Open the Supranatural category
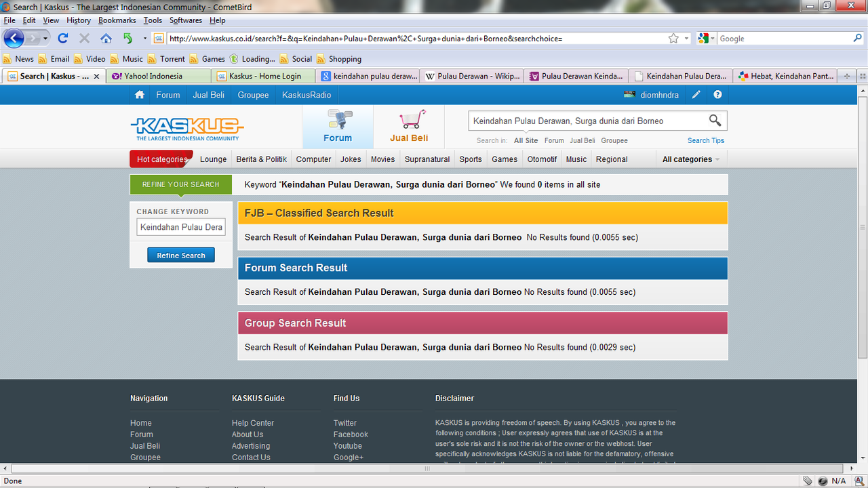This screenshot has height=488, width=868. [427, 159]
